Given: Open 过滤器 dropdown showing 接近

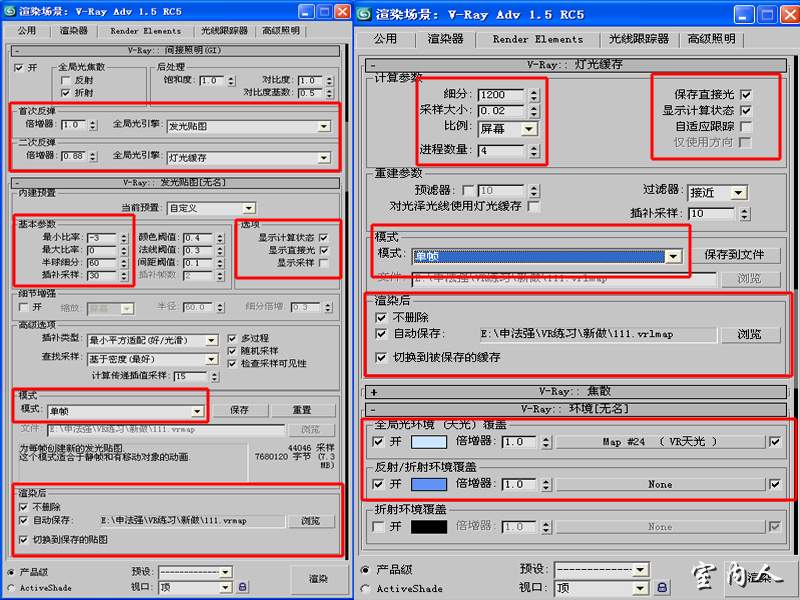Looking at the screenshot, I should (x=717, y=192).
